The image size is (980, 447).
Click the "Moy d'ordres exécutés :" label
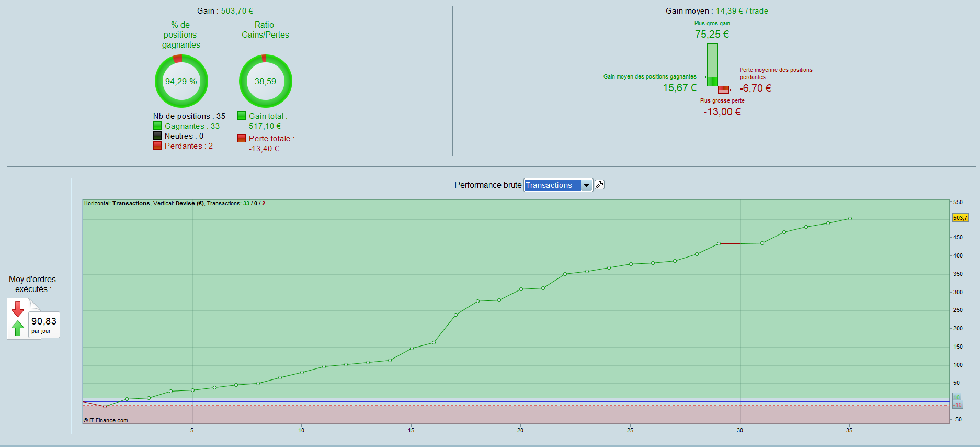[32, 284]
